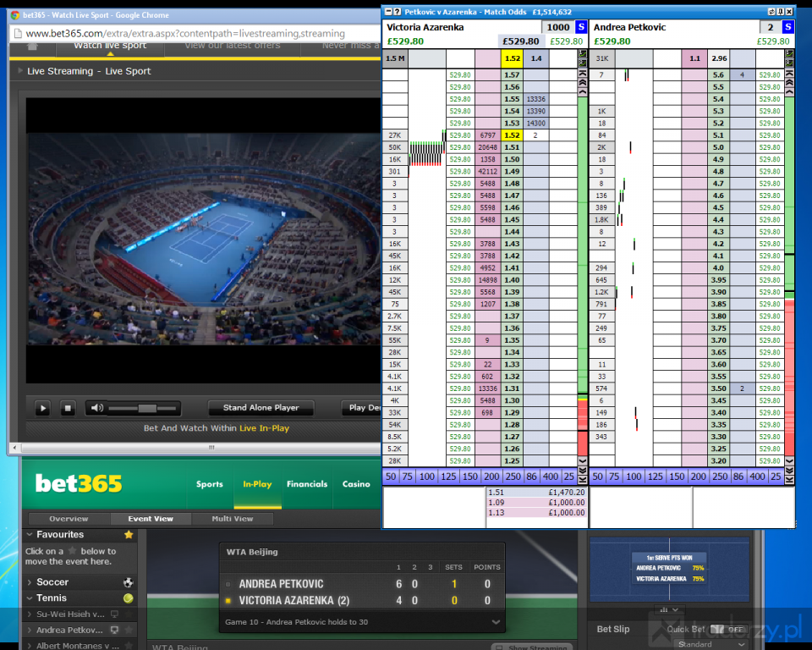Click the streaming monitor icon for Su-Wei Hsieh
This screenshot has height=650, width=812.
(114, 614)
